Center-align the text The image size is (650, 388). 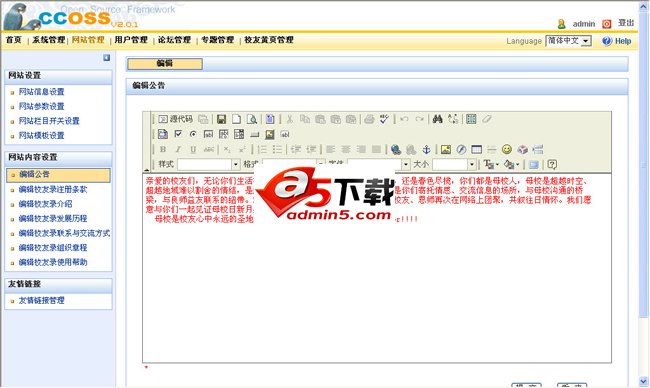tap(346, 150)
